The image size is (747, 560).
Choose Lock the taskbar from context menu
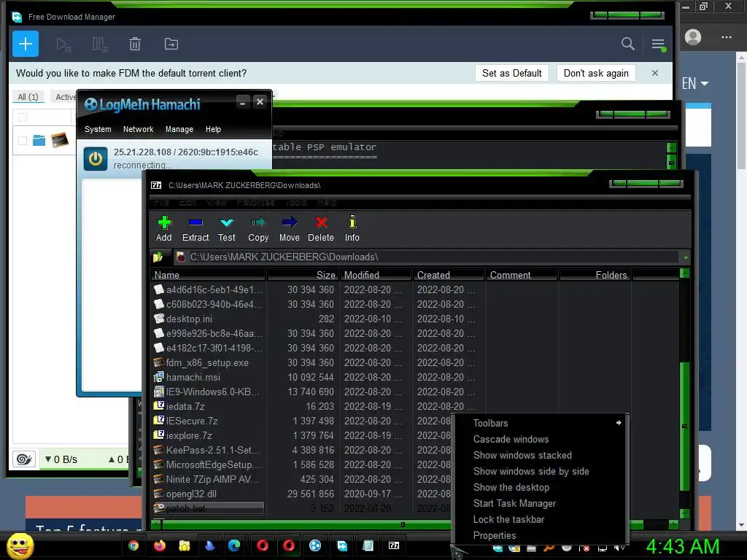(x=539, y=519)
